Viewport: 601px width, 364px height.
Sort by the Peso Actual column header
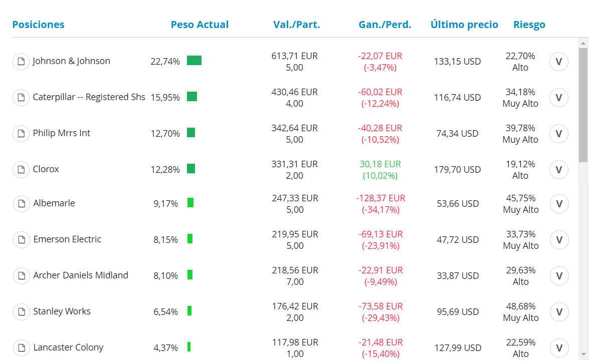click(199, 25)
